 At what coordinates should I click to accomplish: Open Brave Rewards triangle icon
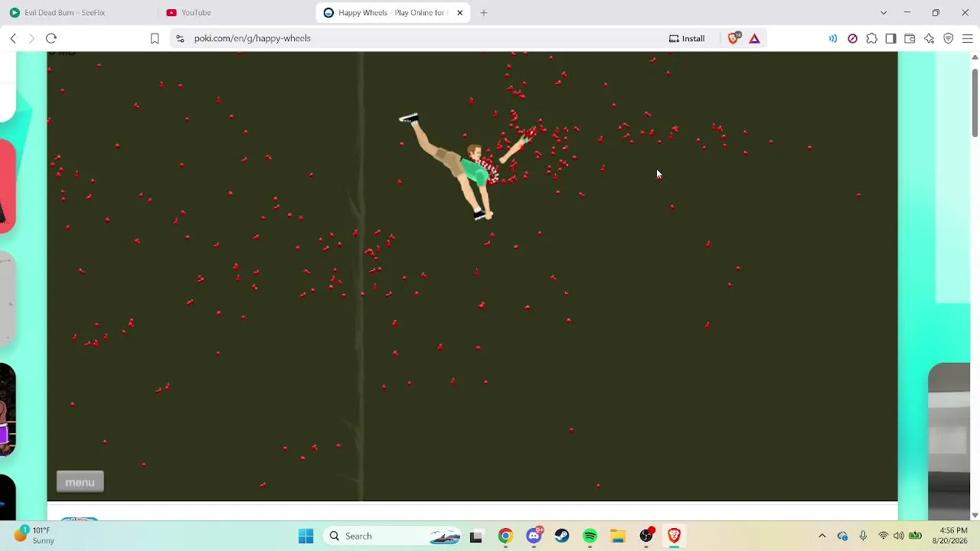754,38
